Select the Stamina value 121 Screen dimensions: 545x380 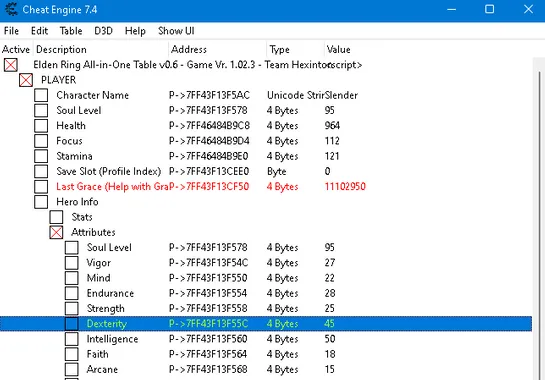coord(332,156)
